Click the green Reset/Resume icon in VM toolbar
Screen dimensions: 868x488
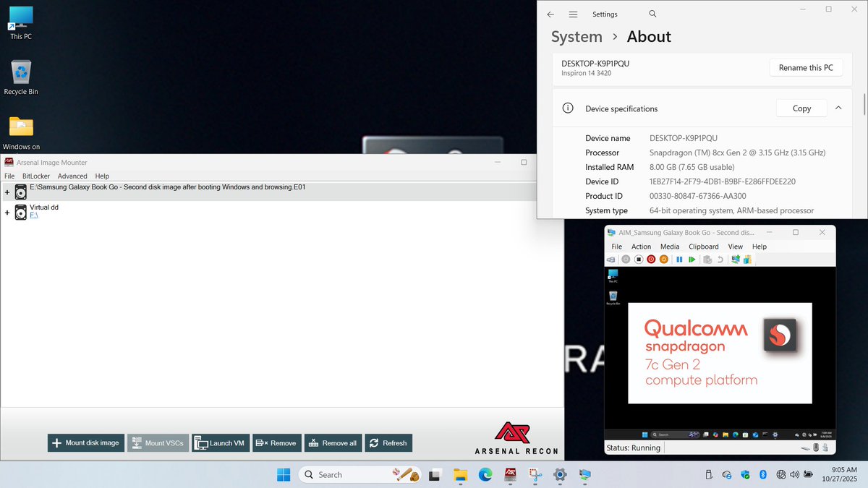pos(692,259)
